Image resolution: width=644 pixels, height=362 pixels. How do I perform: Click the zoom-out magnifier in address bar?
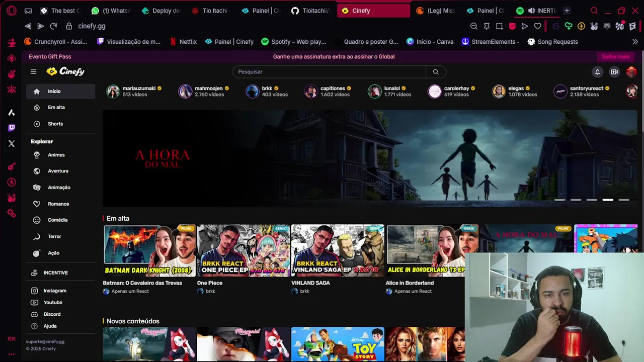[473, 26]
